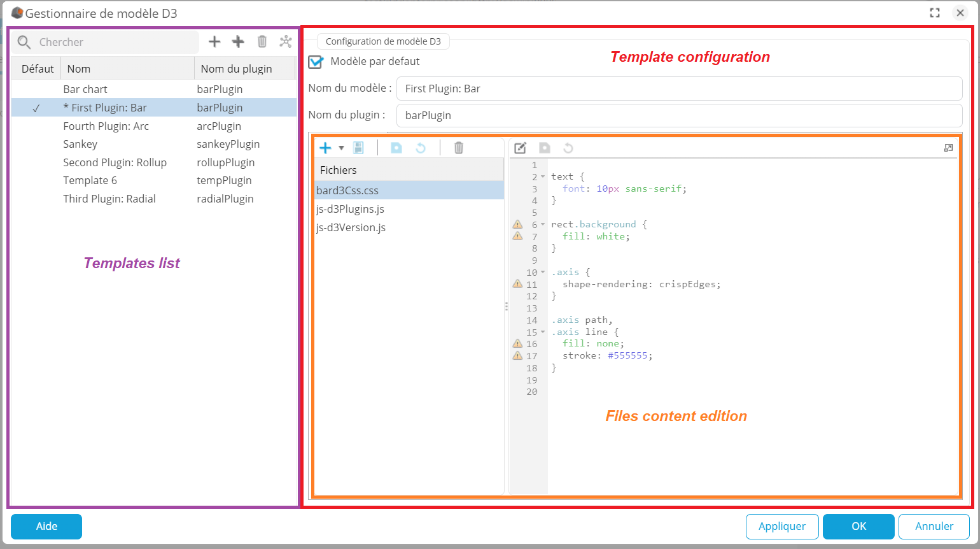Image resolution: width=980 pixels, height=549 pixels.
Task: Click the warning icon on line 11
Action: click(517, 283)
